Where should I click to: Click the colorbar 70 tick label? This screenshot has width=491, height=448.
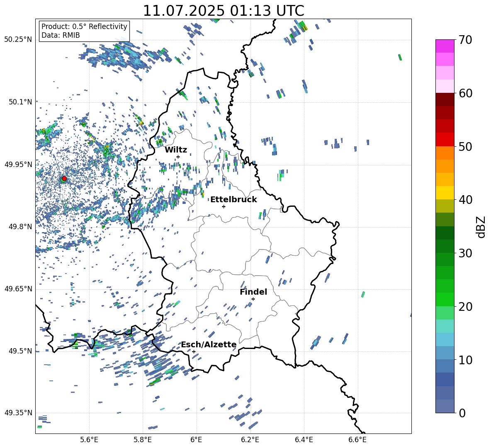[465, 40]
